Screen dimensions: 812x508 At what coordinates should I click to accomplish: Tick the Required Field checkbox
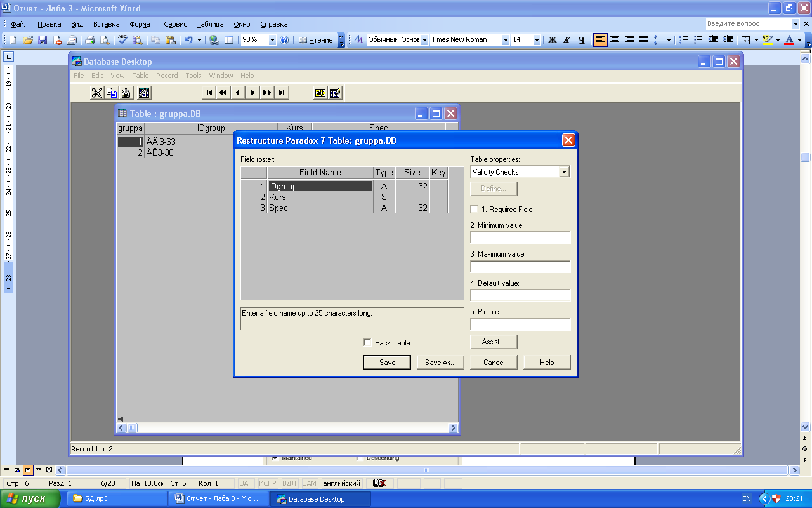pyautogui.click(x=474, y=209)
